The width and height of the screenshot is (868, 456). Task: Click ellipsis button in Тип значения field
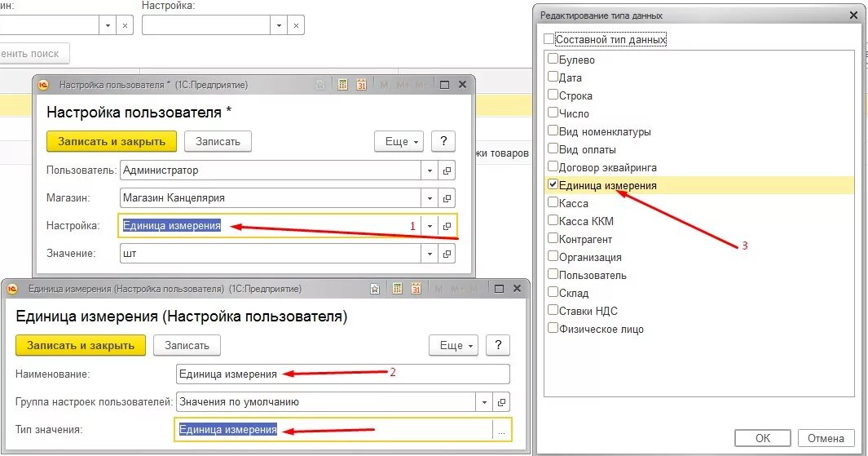pos(501,430)
